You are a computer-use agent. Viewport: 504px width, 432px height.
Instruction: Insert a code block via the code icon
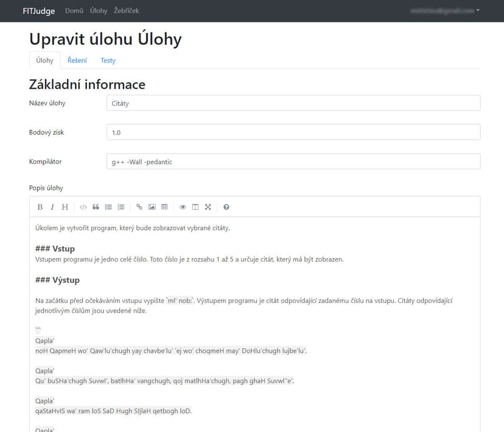(83, 207)
